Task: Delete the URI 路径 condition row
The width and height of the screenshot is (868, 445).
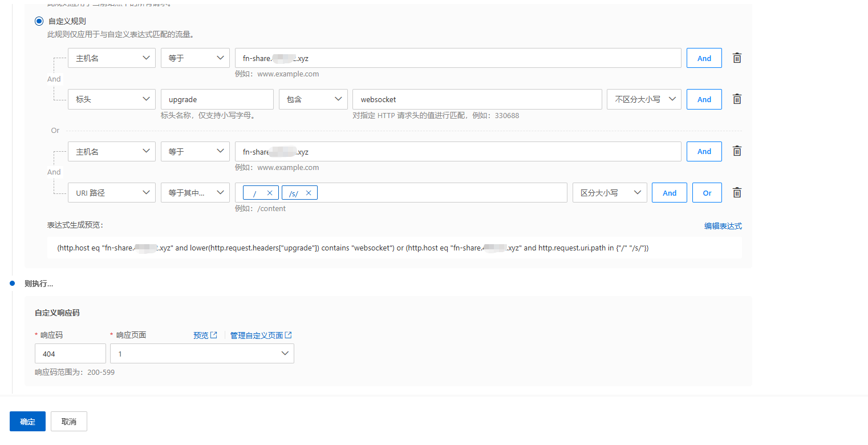Action: pyautogui.click(x=737, y=193)
